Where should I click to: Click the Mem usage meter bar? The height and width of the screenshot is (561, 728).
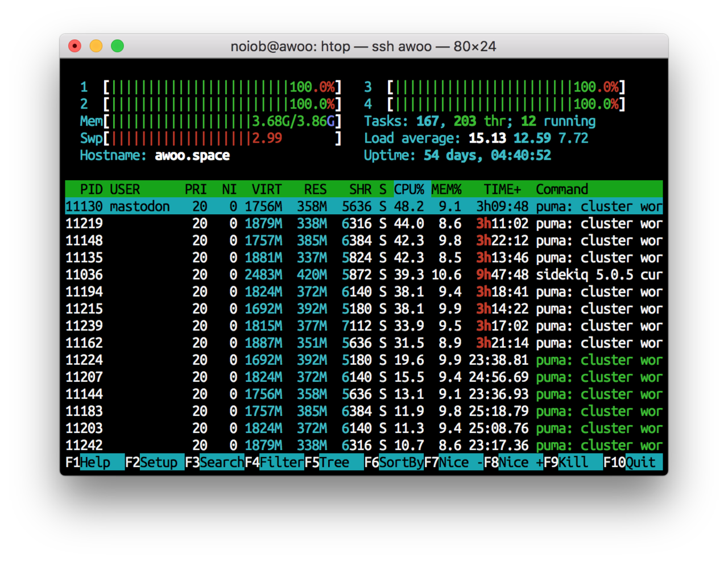click(x=222, y=122)
